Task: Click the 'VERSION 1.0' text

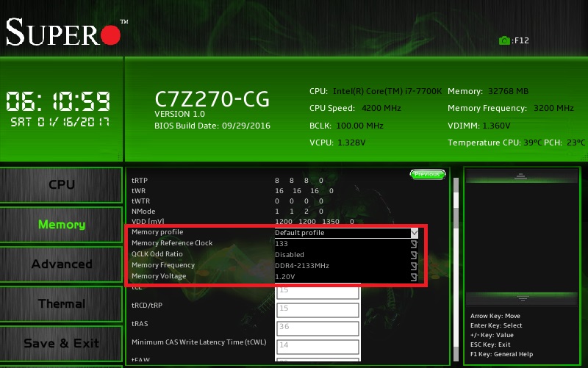Action: click(179, 114)
